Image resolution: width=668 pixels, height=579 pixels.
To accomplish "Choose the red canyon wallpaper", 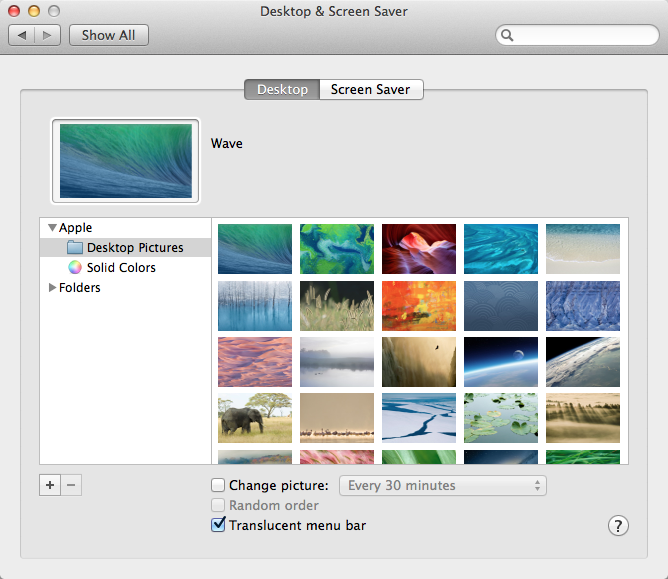I will tap(419, 249).
